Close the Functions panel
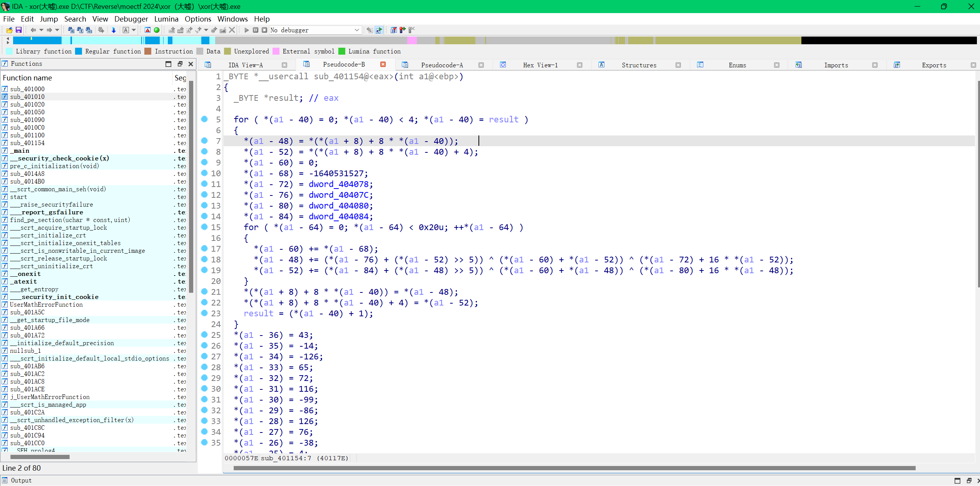 (191, 64)
